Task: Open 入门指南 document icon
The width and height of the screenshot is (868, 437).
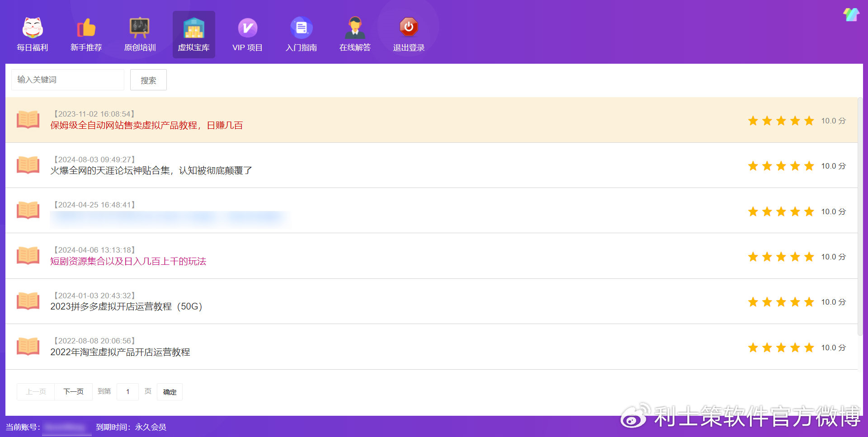Action: [x=301, y=28]
